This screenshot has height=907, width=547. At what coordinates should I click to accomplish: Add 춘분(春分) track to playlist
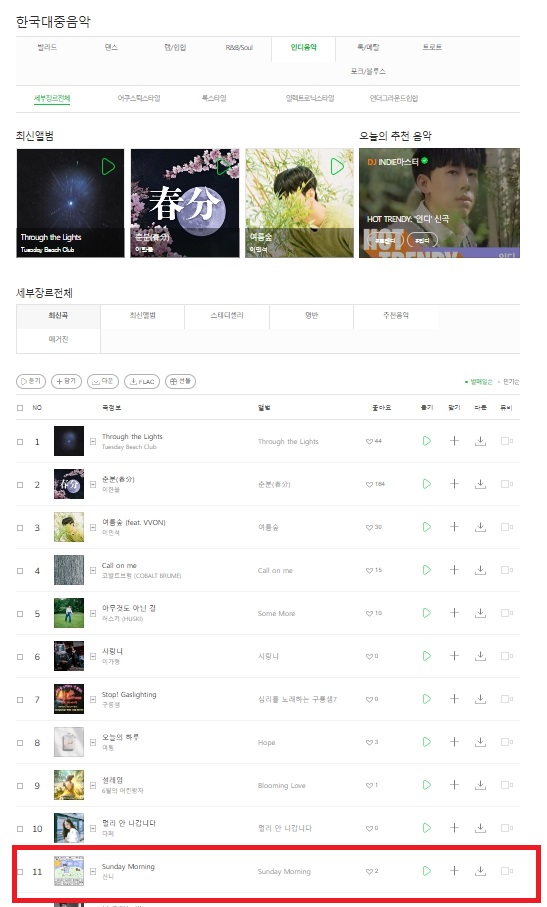point(454,484)
